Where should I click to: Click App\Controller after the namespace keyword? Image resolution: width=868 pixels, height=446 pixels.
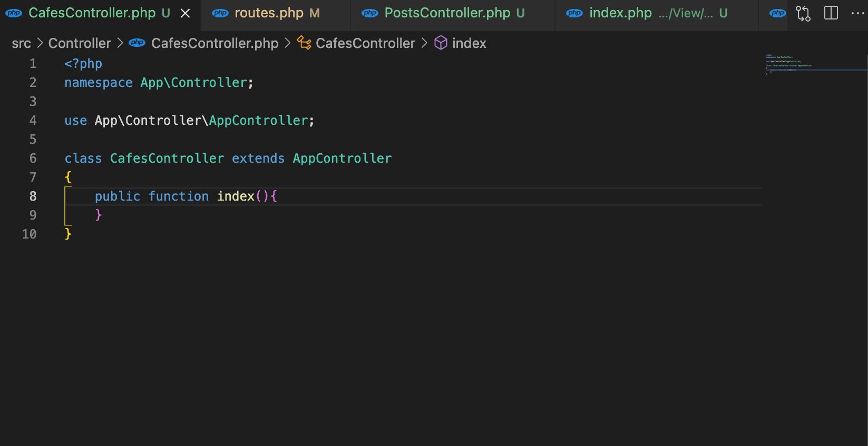coord(193,83)
